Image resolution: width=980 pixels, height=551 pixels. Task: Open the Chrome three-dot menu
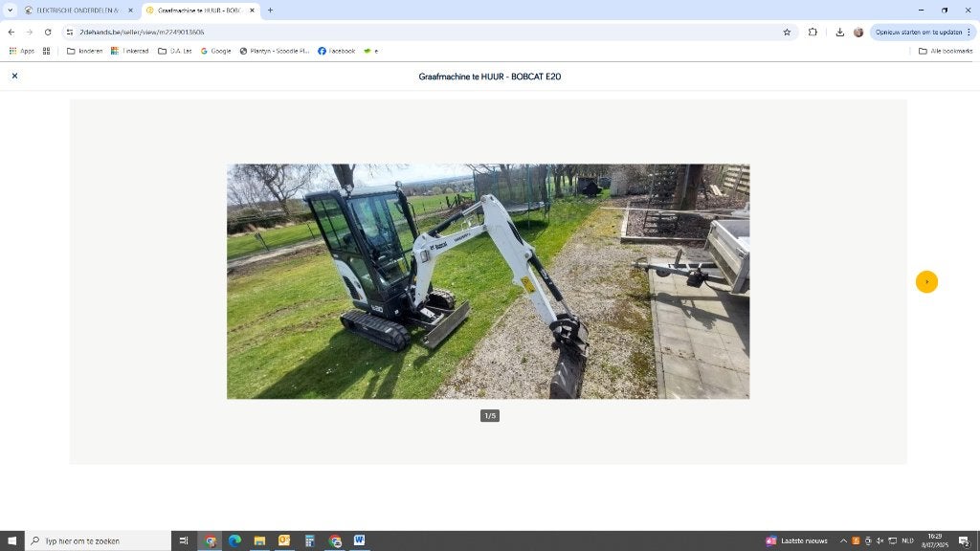click(969, 32)
